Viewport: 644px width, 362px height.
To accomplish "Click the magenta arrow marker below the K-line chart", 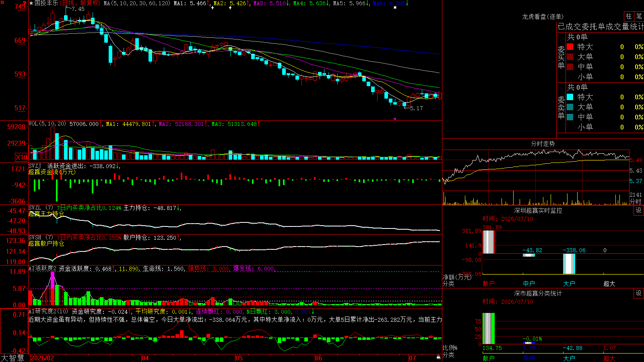I will [x=394, y=119].
